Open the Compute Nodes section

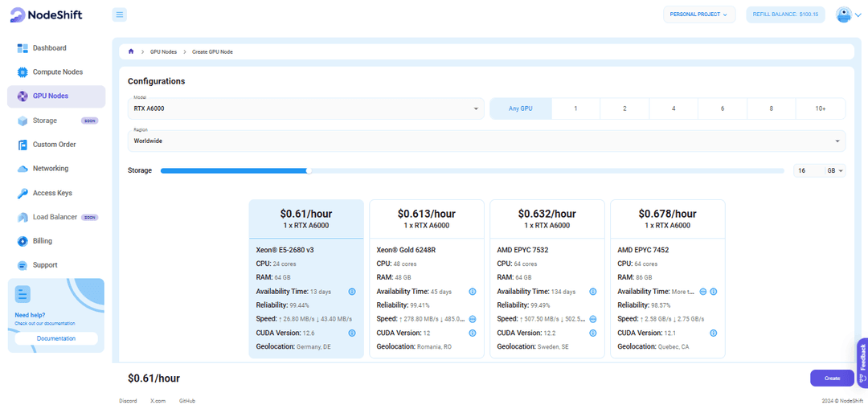click(x=56, y=72)
